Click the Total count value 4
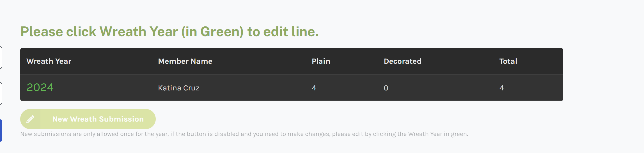The height and width of the screenshot is (153, 644). pos(502,88)
